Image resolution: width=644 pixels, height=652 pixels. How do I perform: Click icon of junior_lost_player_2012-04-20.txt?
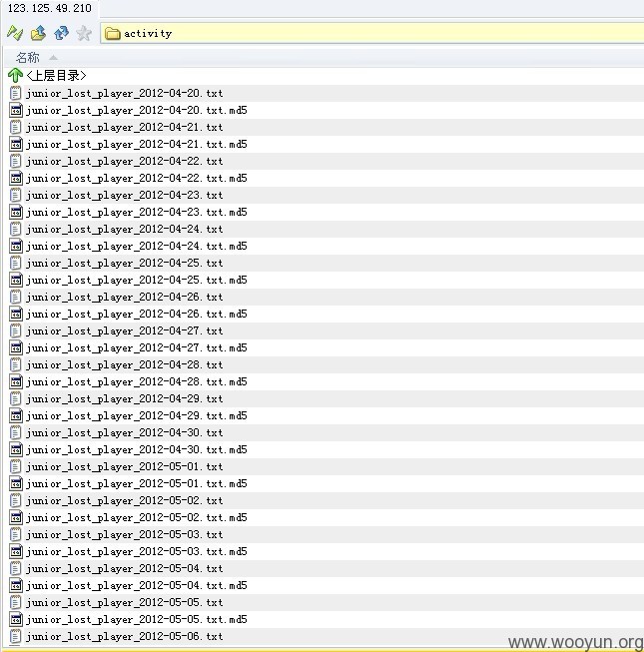tap(15, 93)
